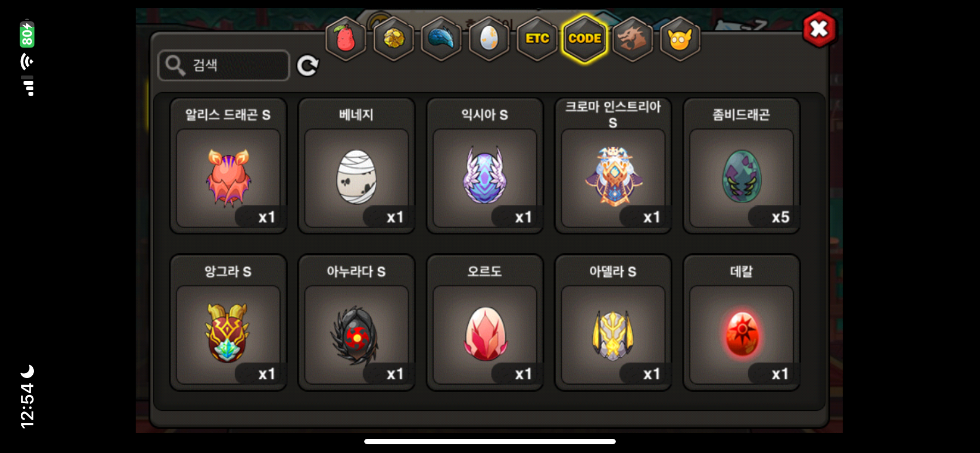
Task: Select the 알리스 드래곤 S egg
Action: click(x=228, y=166)
